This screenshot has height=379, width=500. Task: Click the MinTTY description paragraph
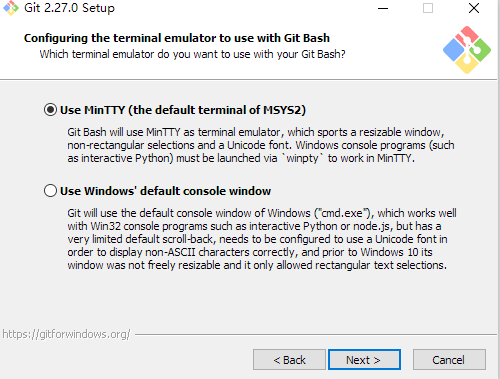[x=261, y=145]
